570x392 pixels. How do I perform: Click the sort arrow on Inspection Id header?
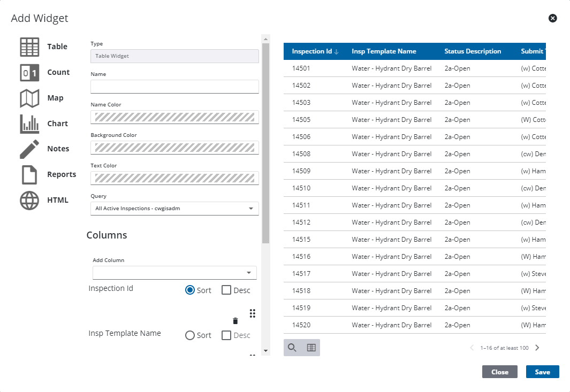tap(336, 51)
